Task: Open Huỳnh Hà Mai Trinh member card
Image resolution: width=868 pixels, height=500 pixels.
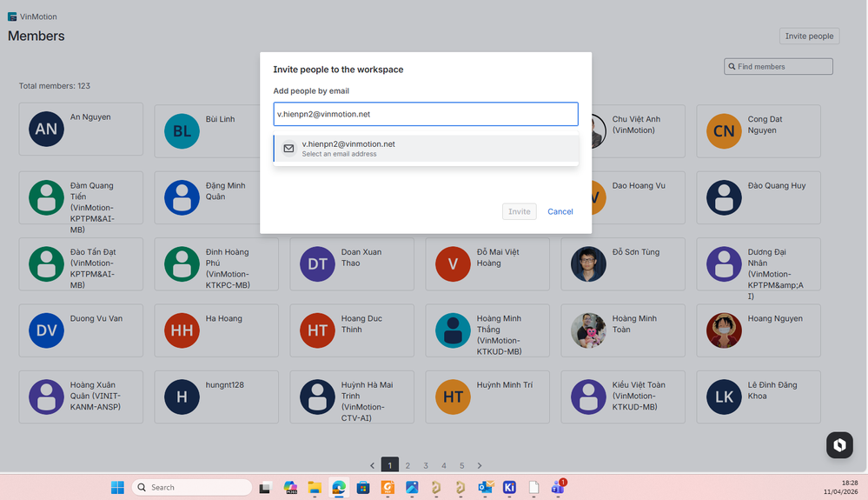Action: [x=352, y=397]
